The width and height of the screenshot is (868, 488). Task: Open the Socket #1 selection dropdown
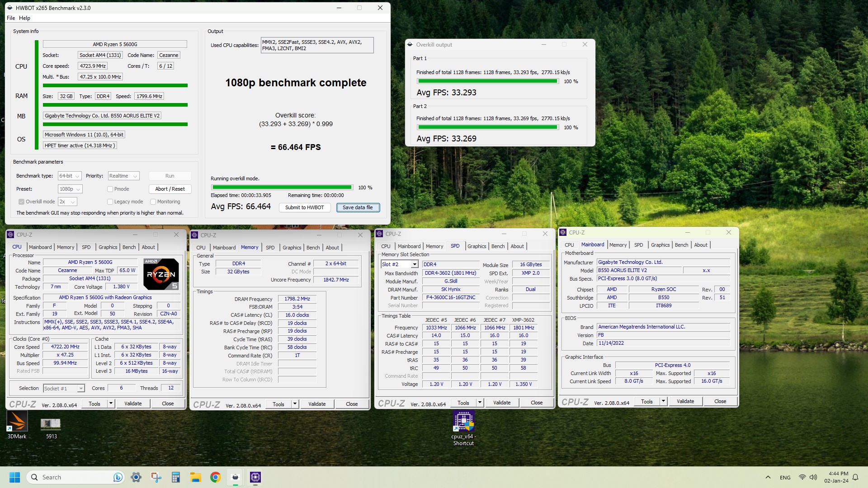pos(64,388)
